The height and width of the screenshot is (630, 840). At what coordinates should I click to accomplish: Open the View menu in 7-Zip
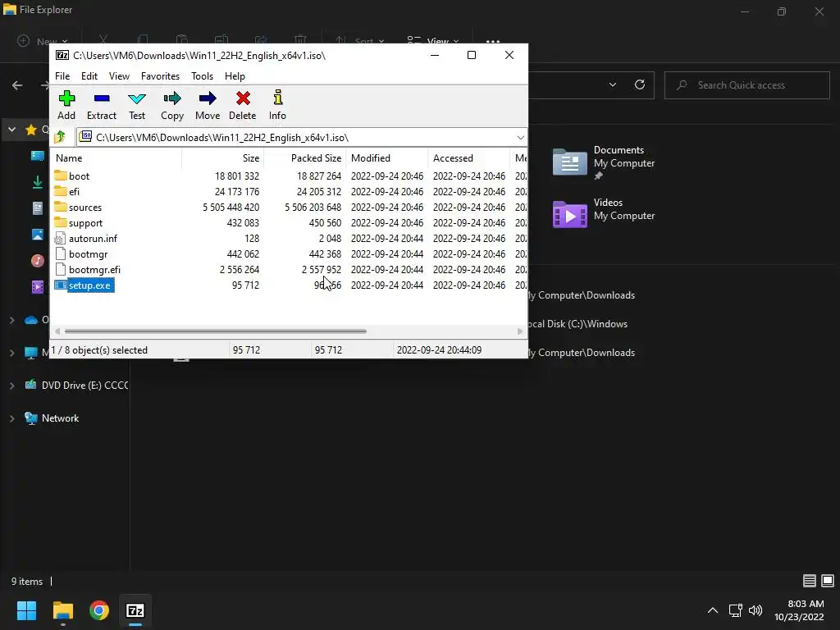pyautogui.click(x=119, y=76)
